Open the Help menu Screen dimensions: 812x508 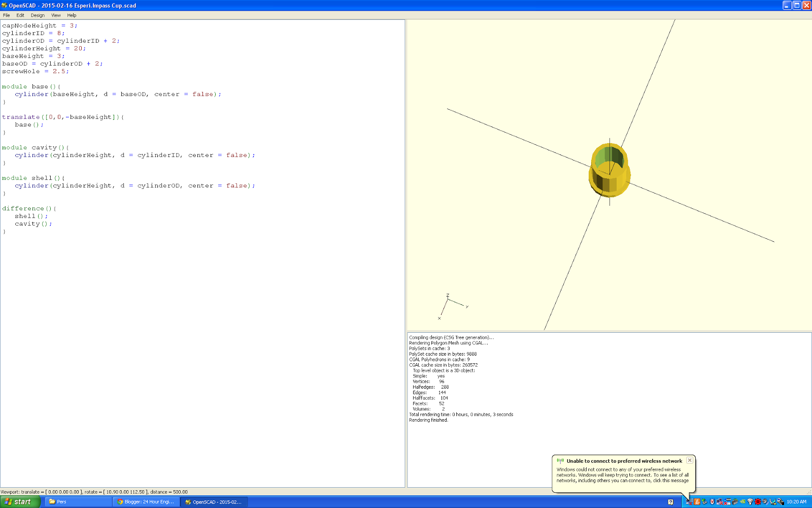72,15
